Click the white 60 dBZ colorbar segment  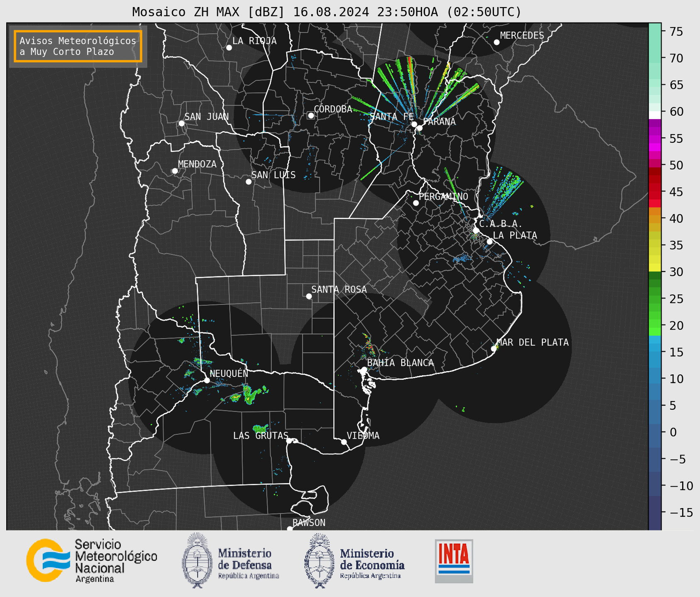[655, 115]
